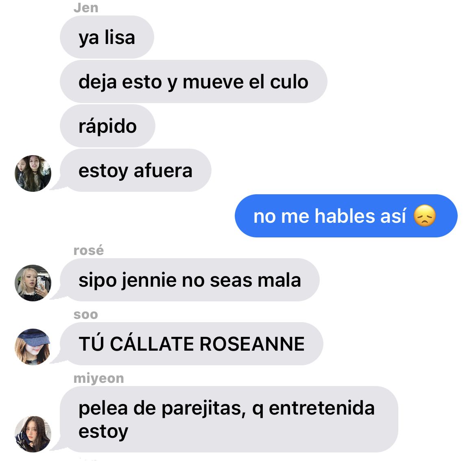Tap the 'TÚ CÁLLATE ROSEANNE' message bubble
The width and height of the screenshot is (476, 461).
pyautogui.click(x=192, y=344)
